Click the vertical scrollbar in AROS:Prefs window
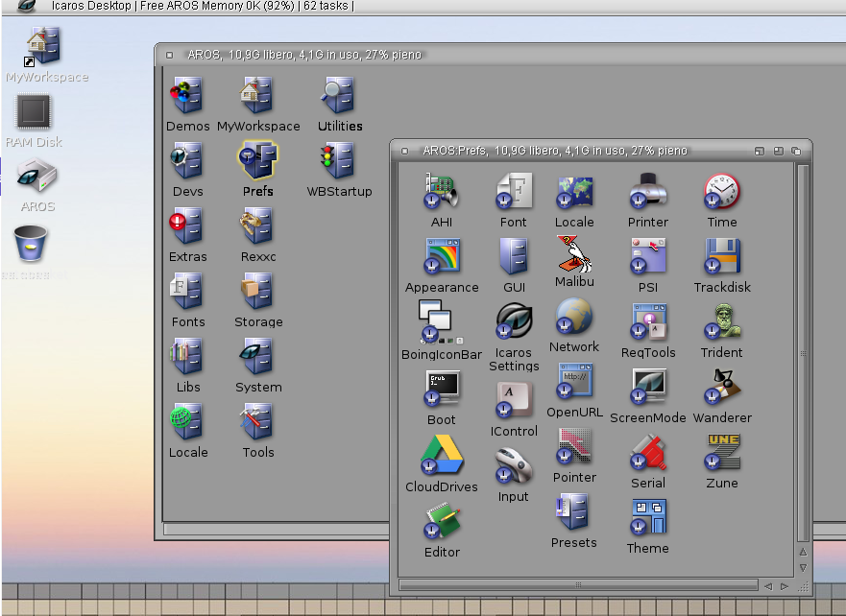 pyautogui.click(x=803, y=353)
